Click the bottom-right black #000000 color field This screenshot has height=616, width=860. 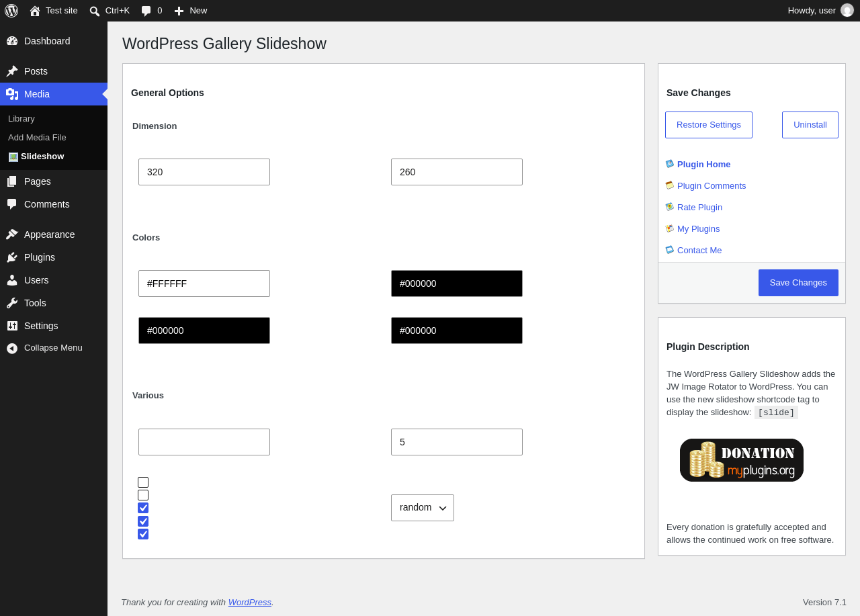click(457, 331)
